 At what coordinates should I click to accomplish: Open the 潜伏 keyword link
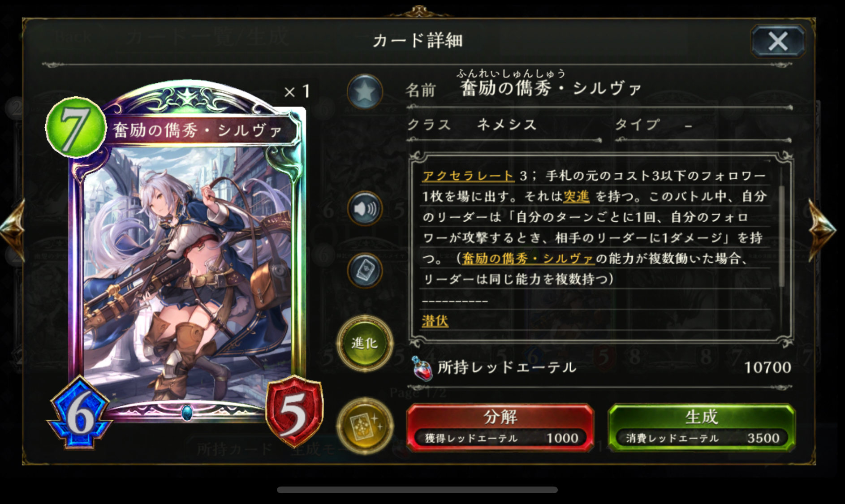click(x=435, y=321)
